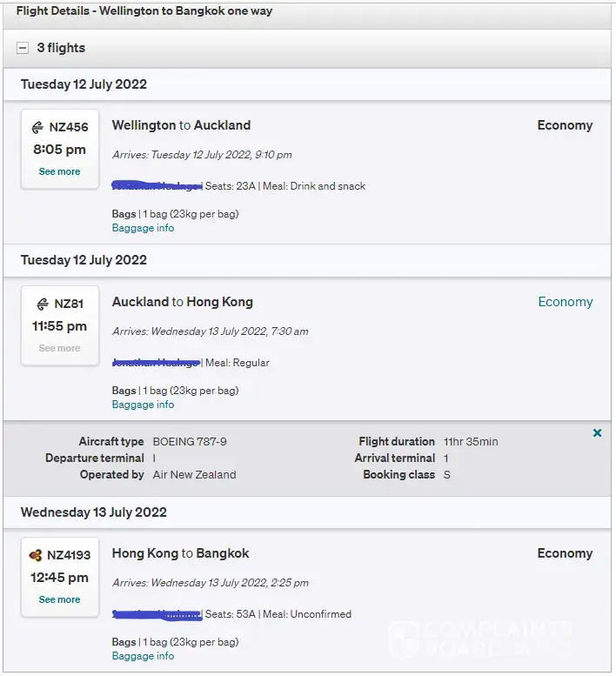The width and height of the screenshot is (616, 676).
Task: Expand See more for flight NZ4193
Action: pos(59,600)
